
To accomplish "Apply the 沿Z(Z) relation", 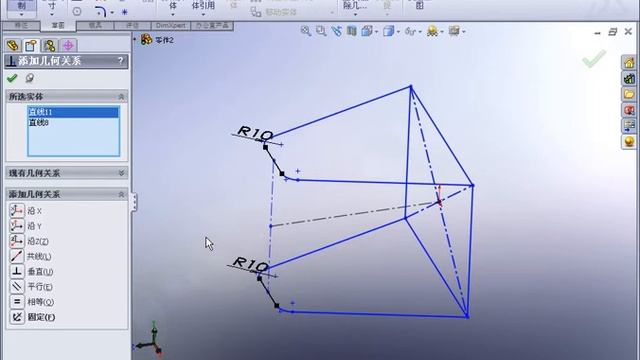I will point(29,241).
